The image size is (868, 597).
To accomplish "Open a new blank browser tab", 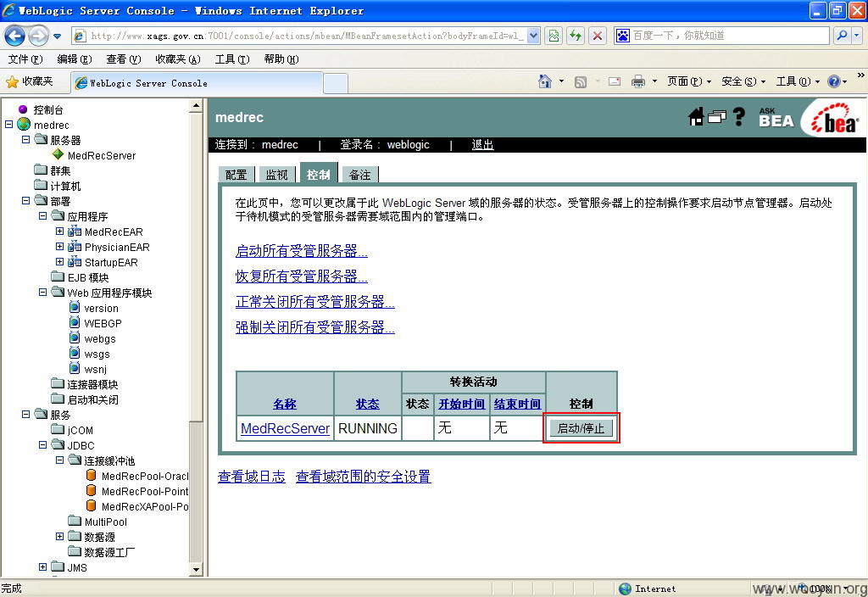I will (x=336, y=84).
